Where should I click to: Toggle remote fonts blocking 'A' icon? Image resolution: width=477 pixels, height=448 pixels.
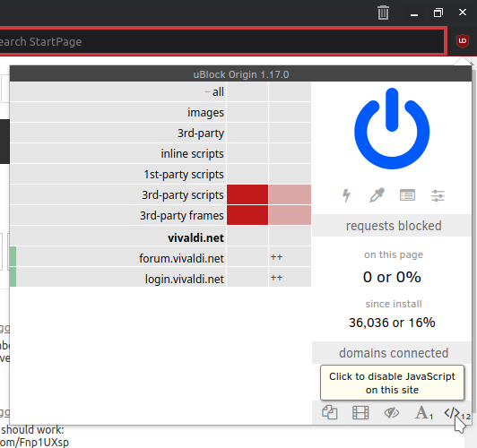pos(424,413)
